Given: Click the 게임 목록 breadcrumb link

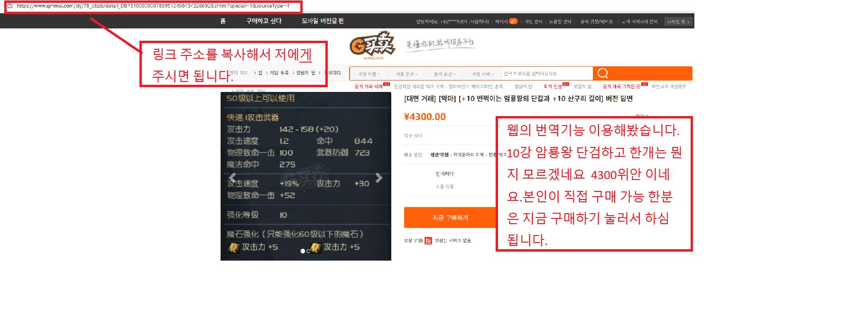Looking at the screenshot, I should 279,73.
